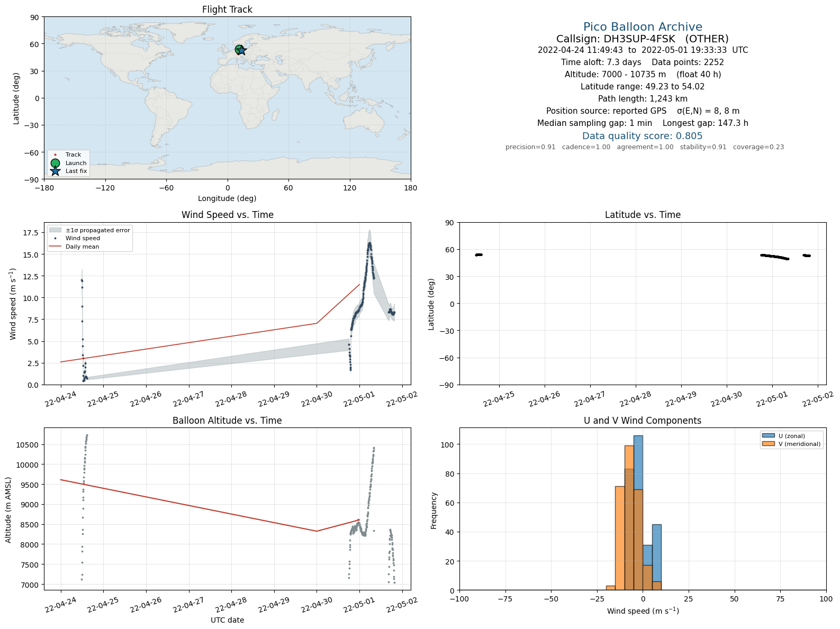This screenshot has height=629, width=840.
Task: Click the "Track" label in the map legend
Action: (73, 155)
